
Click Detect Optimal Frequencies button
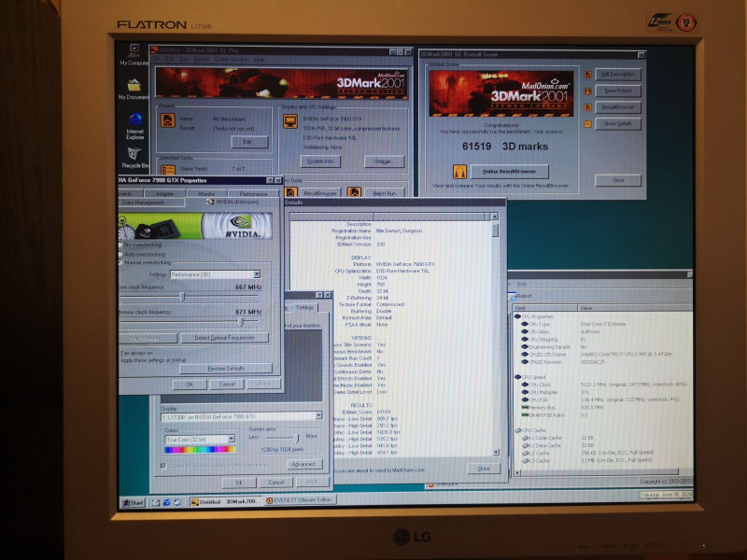click(224, 338)
